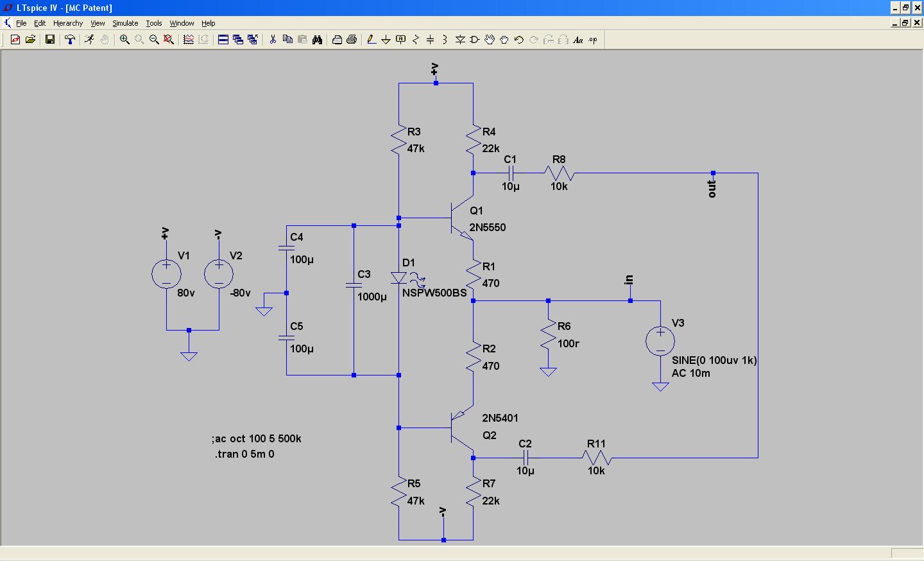Viewport: 924px width, 561px height.
Task: Run the simulation
Action: (x=89, y=40)
